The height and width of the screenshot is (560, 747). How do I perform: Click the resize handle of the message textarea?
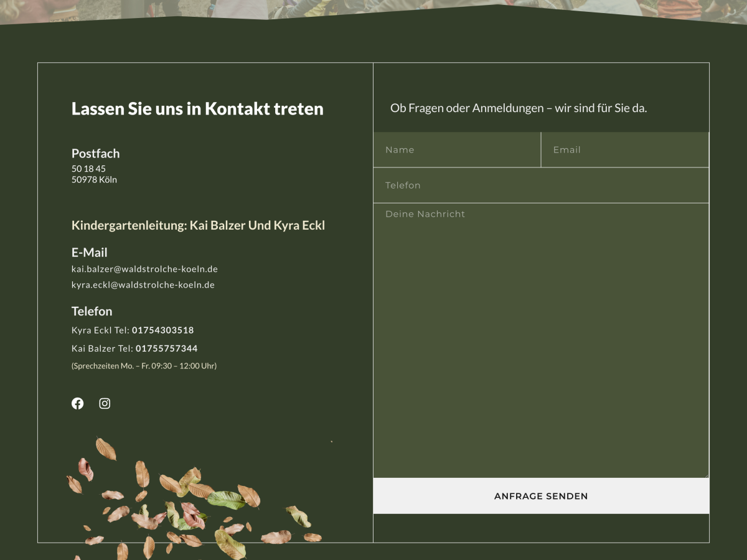705,475
